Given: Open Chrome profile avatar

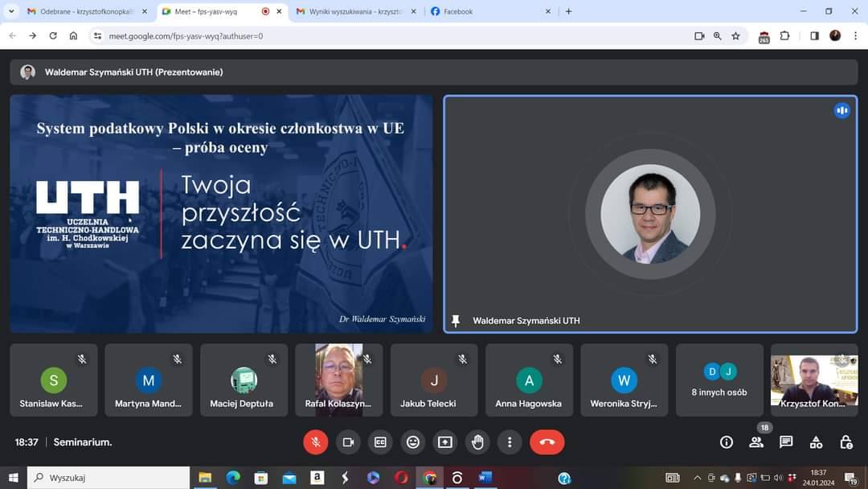Looking at the screenshot, I should [835, 36].
